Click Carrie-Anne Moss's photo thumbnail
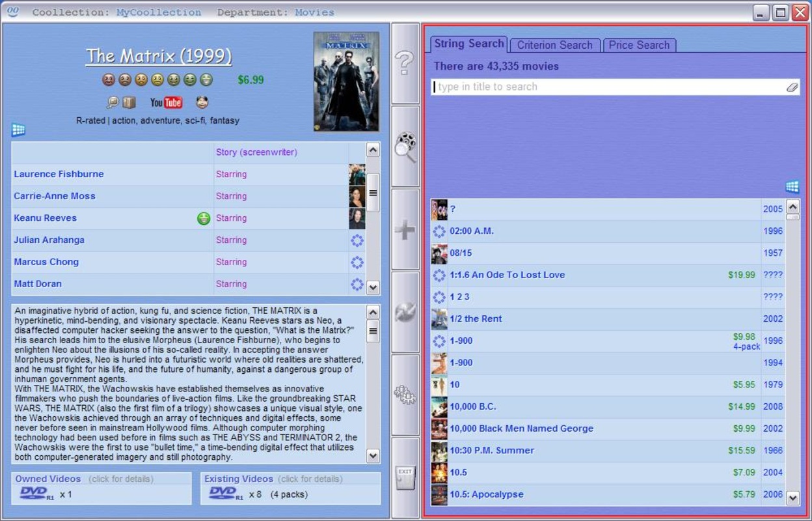This screenshot has width=812, height=521. (357, 197)
